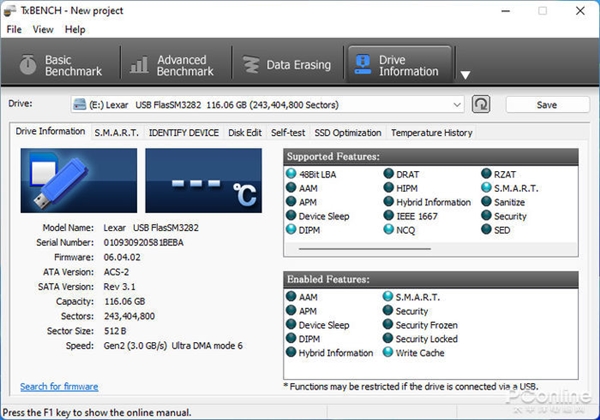Select the Drive Information toolbar button
This screenshot has width=600, height=420.
pos(397,65)
